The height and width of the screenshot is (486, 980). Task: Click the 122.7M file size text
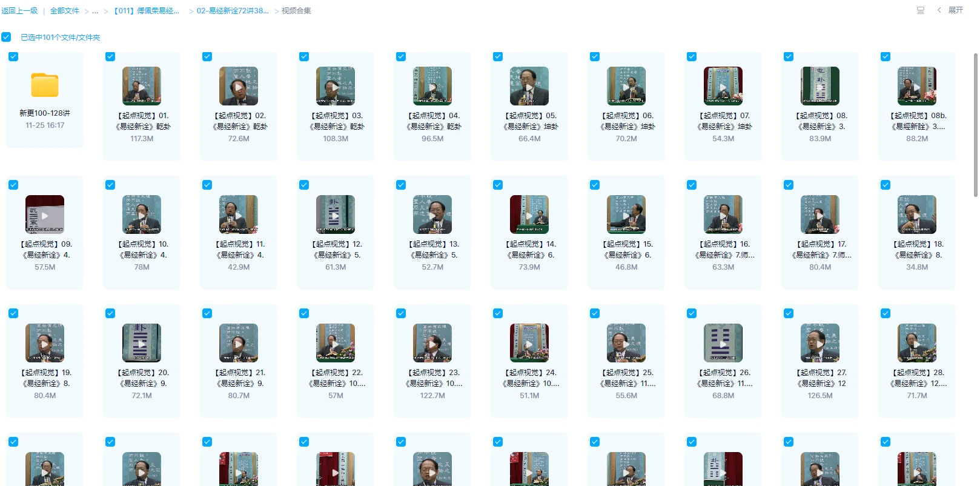[432, 396]
